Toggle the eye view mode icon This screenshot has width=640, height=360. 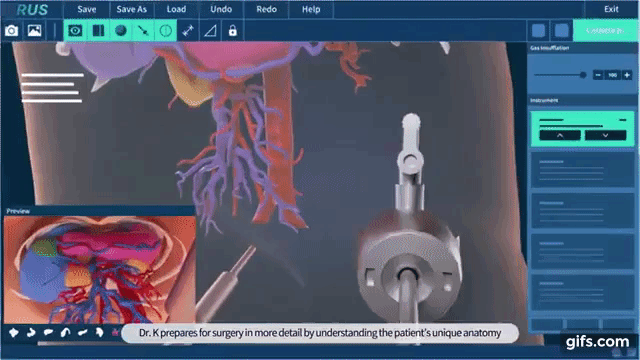[75, 31]
